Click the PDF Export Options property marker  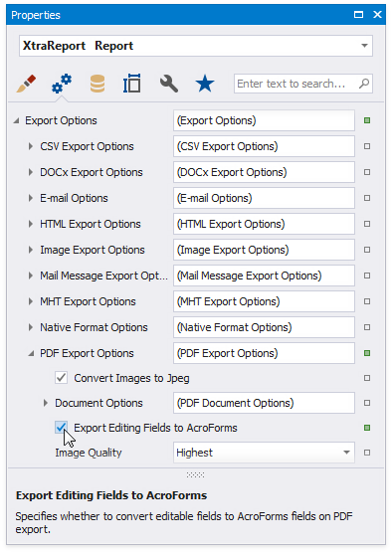[x=367, y=353]
